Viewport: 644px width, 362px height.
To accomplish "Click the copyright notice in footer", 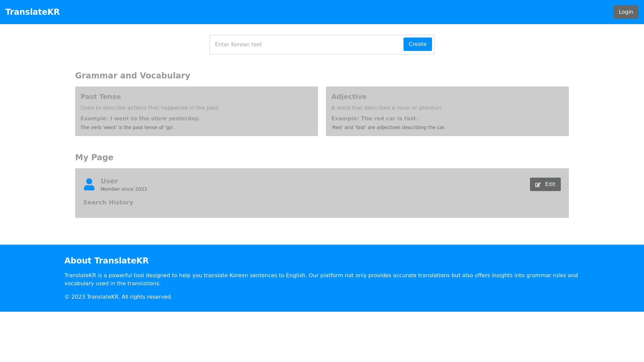I will (x=118, y=297).
